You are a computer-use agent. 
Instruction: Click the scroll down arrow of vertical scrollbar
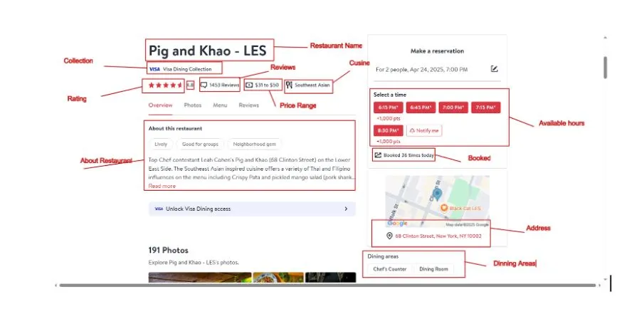605,279
